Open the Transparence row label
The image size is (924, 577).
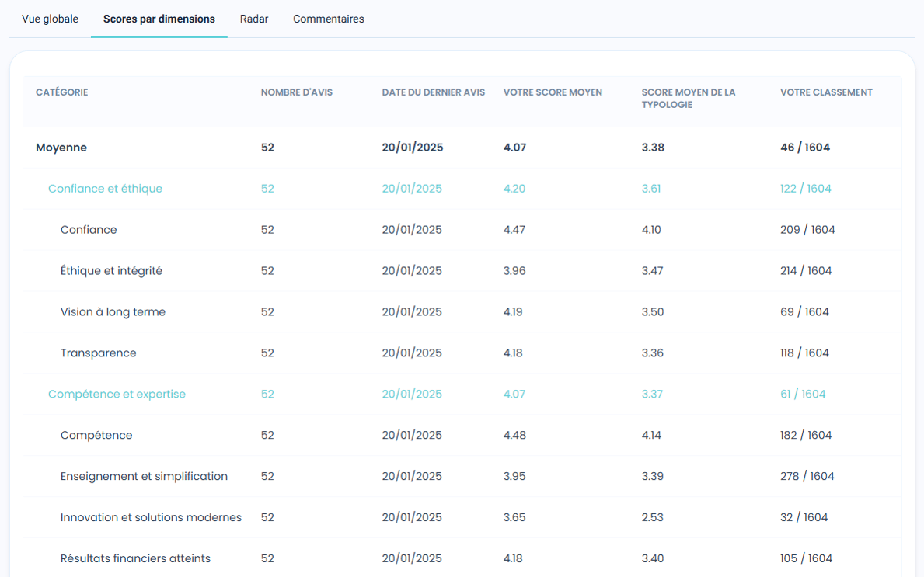pyautogui.click(x=98, y=353)
